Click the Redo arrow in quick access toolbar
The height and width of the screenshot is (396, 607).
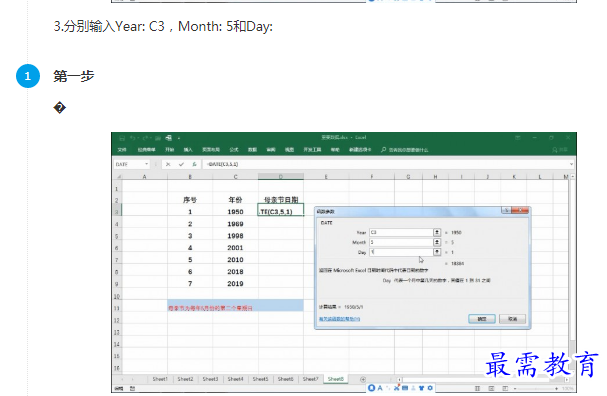click(x=146, y=138)
